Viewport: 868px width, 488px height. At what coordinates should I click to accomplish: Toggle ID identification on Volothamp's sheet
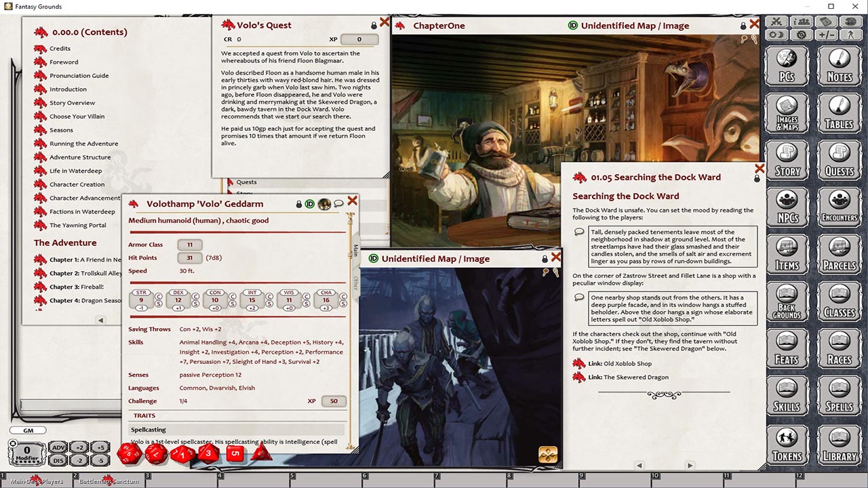click(309, 203)
